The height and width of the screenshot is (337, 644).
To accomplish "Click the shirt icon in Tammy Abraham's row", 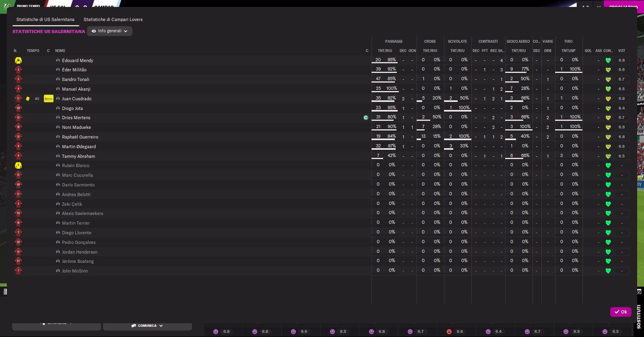I will pyautogui.click(x=18, y=156).
